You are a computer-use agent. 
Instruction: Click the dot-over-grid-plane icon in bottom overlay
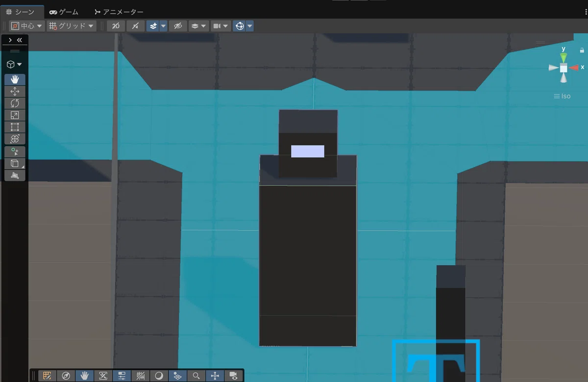[177, 376]
